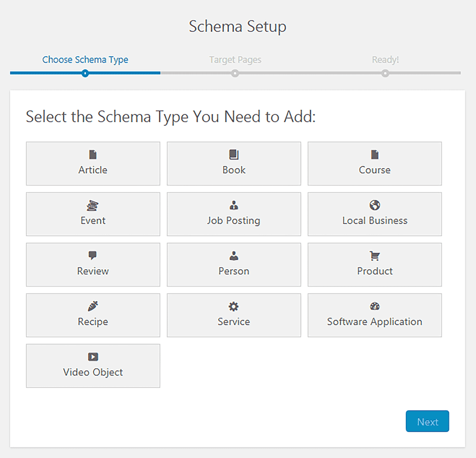This screenshot has width=476, height=458.
Task: Select the Course schema type
Action: point(375,164)
